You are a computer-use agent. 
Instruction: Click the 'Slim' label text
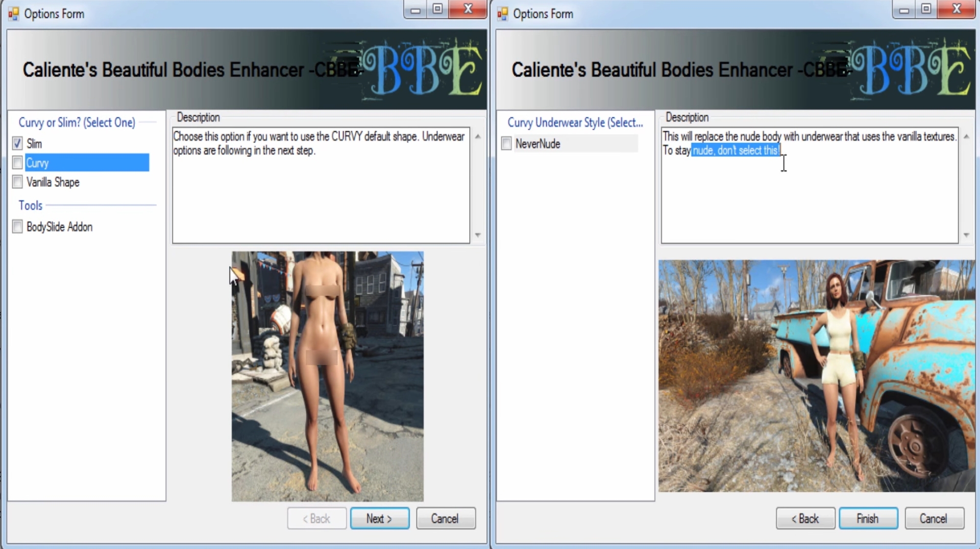(x=34, y=144)
